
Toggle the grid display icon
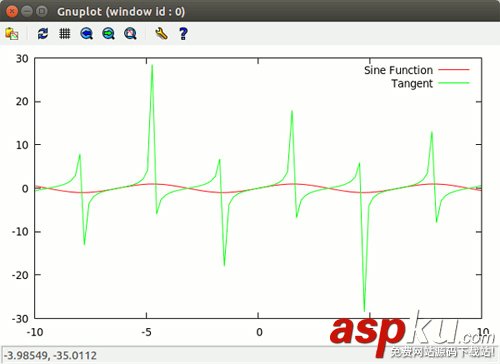(x=65, y=33)
